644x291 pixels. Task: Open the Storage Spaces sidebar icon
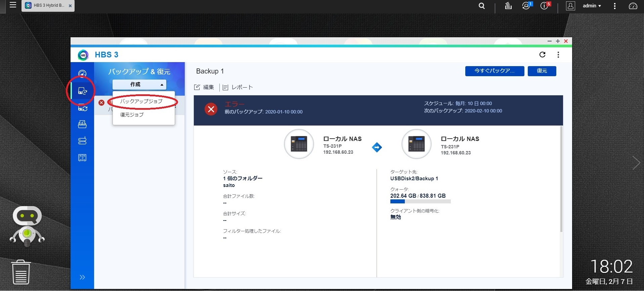82,141
